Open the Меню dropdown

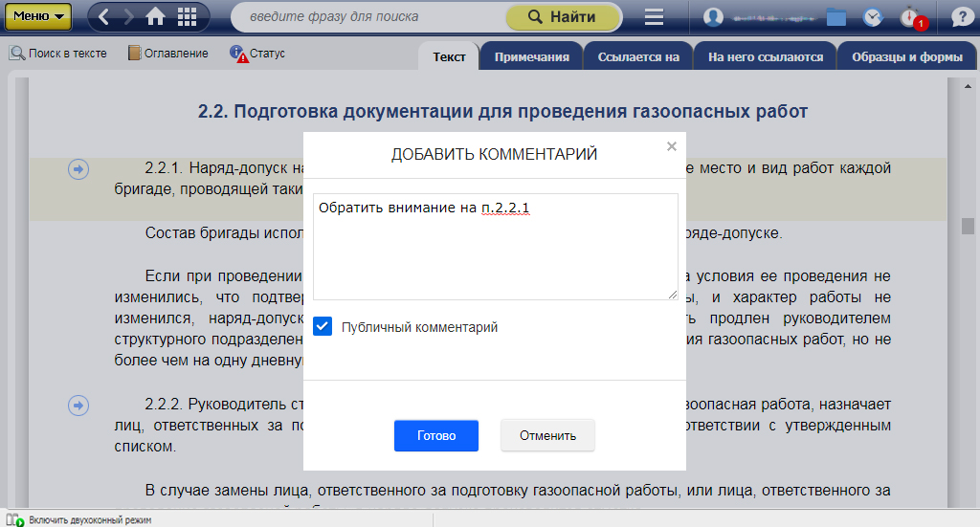coord(37,17)
